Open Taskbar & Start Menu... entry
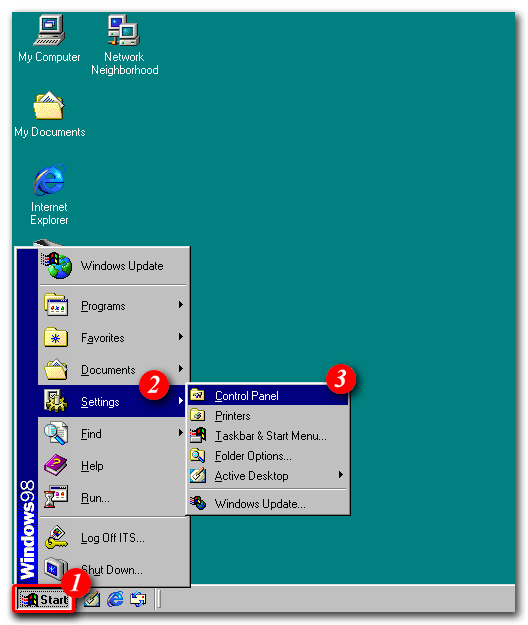The width and height of the screenshot is (528, 625). 268,436
